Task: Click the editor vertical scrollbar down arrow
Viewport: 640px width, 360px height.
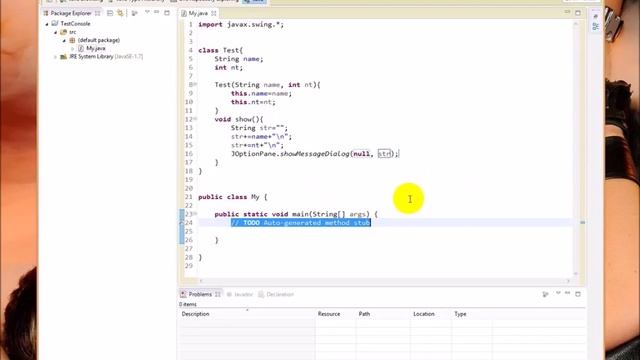Action: (x=576, y=273)
